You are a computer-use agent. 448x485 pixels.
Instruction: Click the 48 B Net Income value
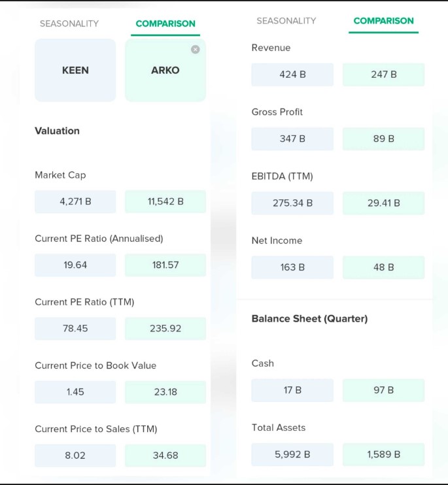383,267
